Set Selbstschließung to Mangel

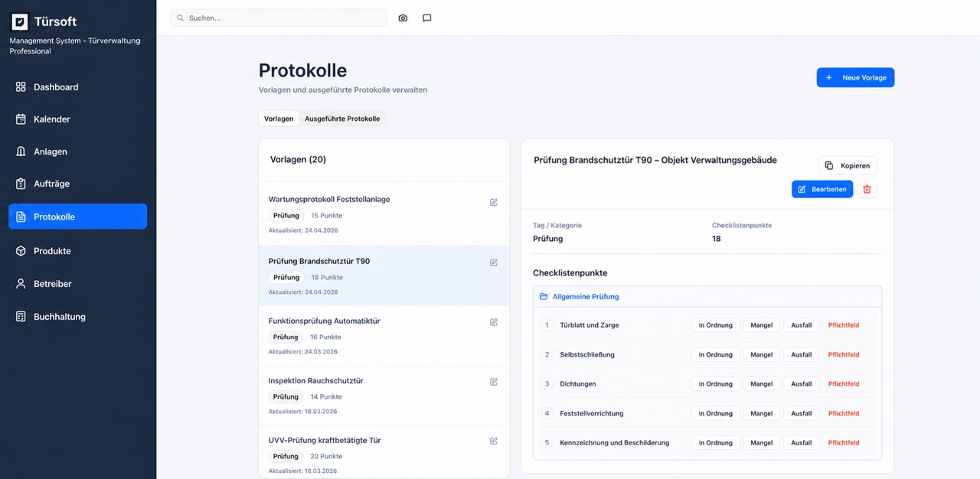point(762,355)
